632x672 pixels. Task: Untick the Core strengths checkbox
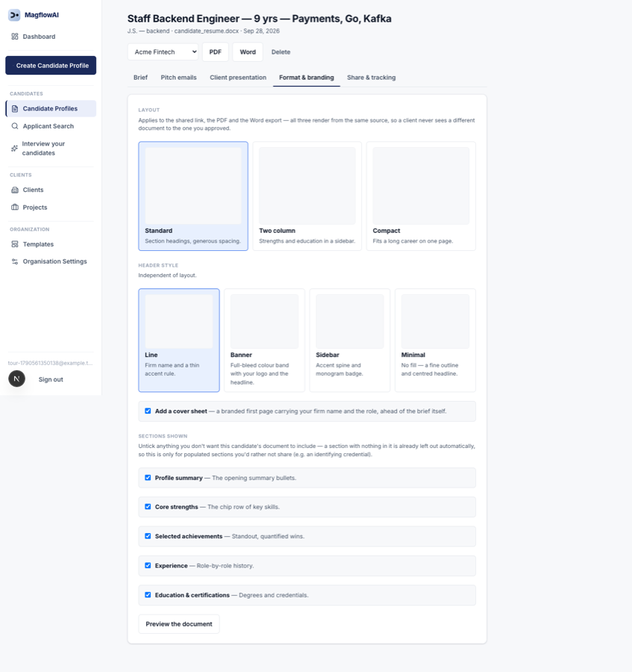coord(148,506)
